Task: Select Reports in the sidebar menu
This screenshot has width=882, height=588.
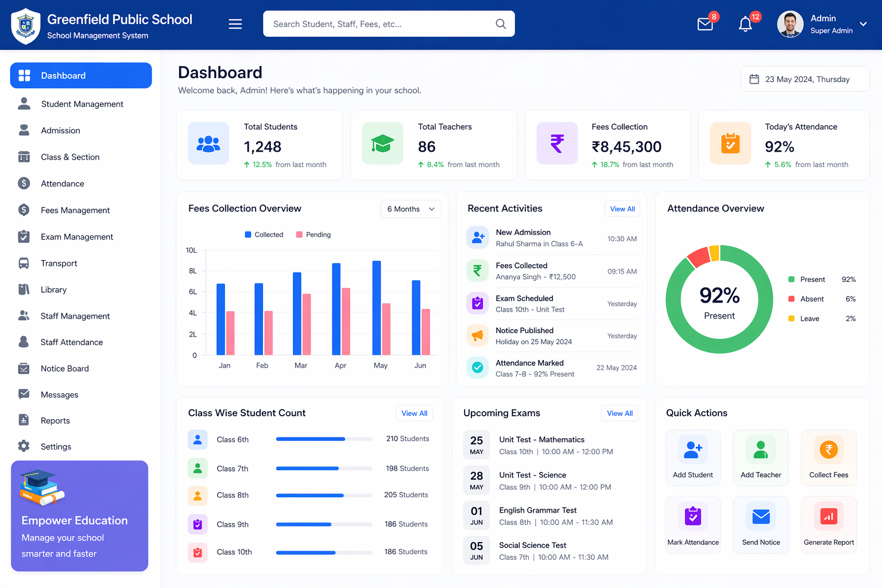Action: 56,420
